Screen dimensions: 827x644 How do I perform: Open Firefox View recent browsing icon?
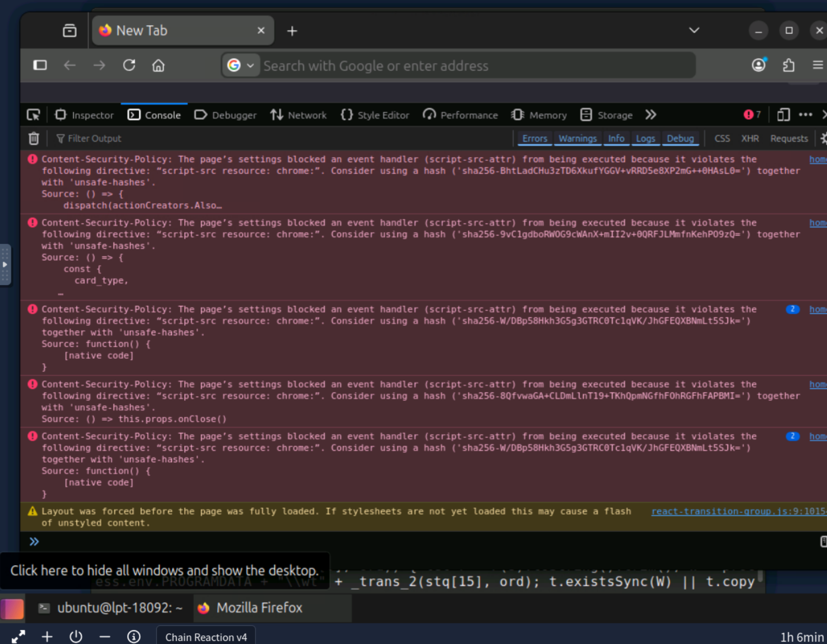(x=70, y=31)
